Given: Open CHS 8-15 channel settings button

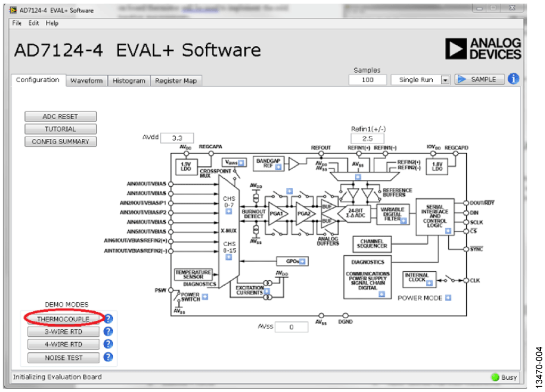Looking at the screenshot, I should (x=228, y=257).
